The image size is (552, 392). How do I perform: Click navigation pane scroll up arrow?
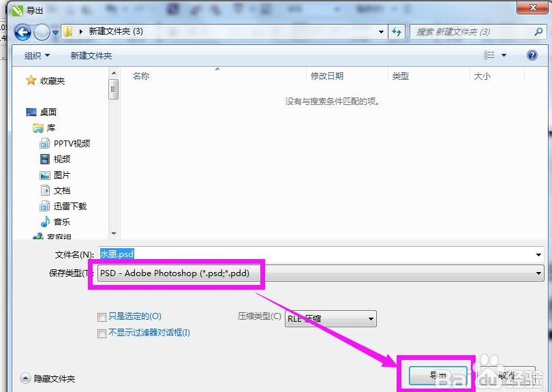113,73
